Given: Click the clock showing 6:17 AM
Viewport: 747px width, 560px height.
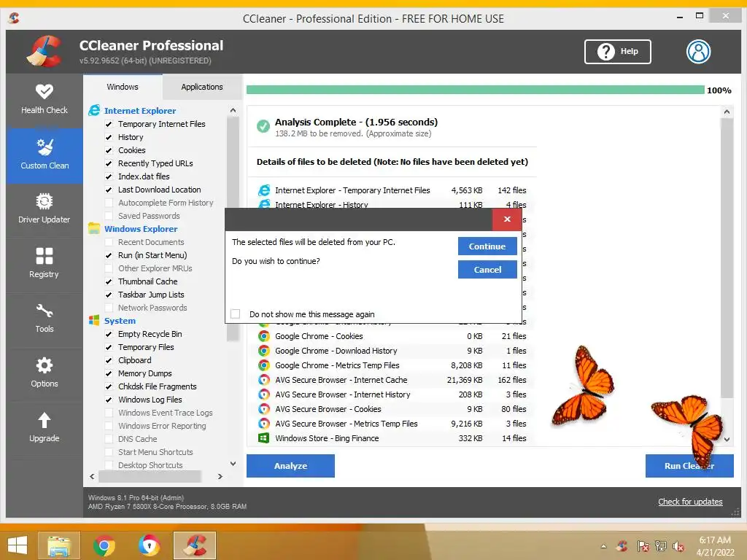Looking at the screenshot, I should (715, 540).
